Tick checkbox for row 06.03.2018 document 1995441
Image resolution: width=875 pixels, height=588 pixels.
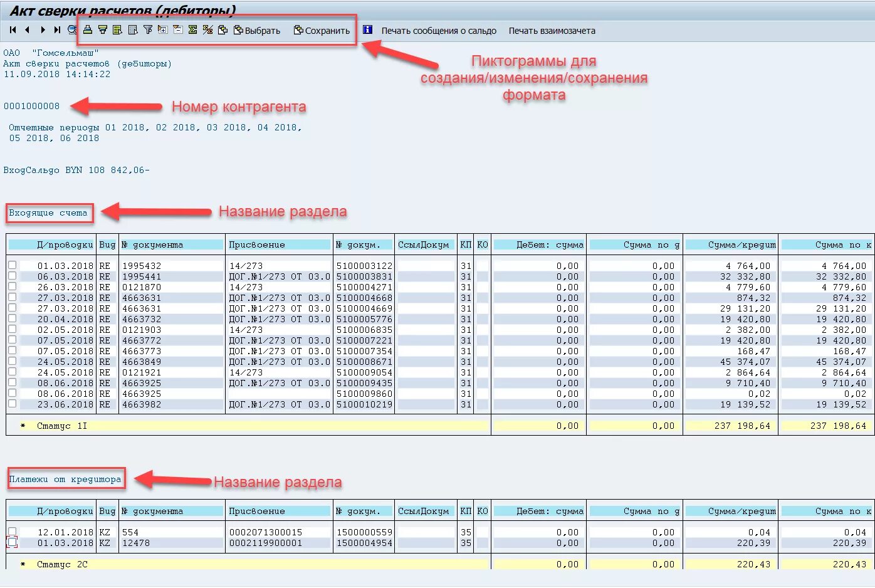coord(12,276)
